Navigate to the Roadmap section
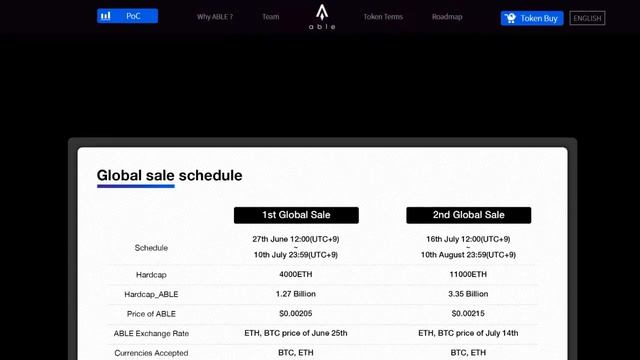 point(447,17)
